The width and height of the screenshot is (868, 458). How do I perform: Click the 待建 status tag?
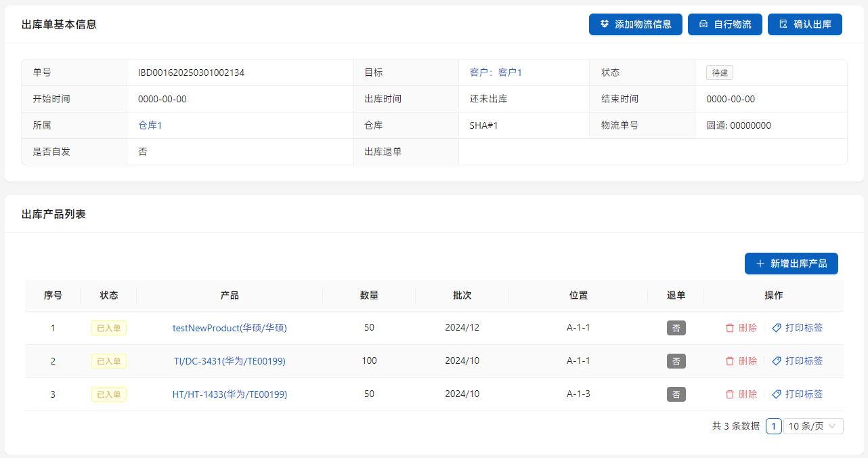719,72
